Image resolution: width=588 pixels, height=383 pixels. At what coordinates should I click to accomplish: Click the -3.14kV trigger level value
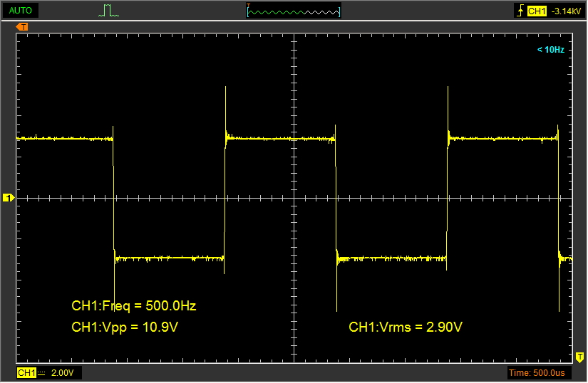[x=566, y=11]
